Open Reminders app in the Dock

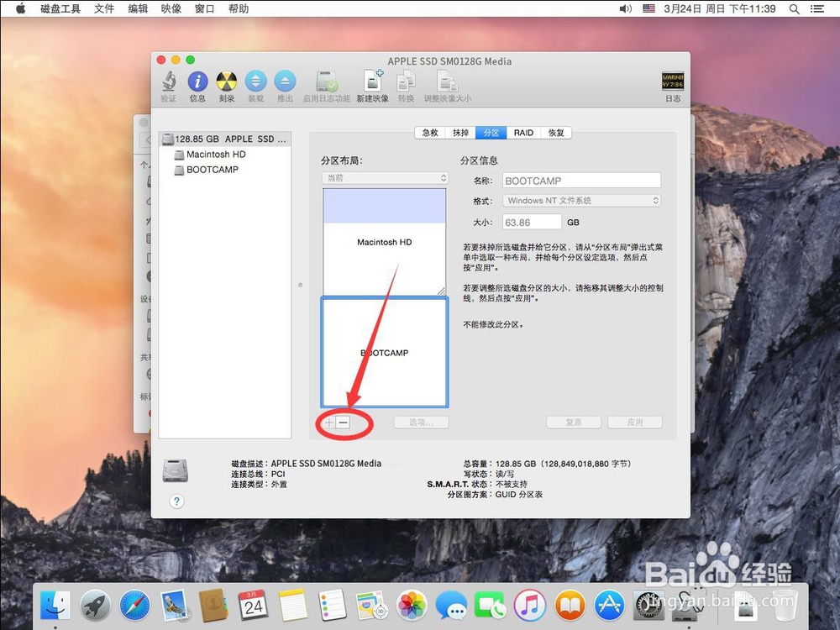pyautogui.click(x=333, y=606)
